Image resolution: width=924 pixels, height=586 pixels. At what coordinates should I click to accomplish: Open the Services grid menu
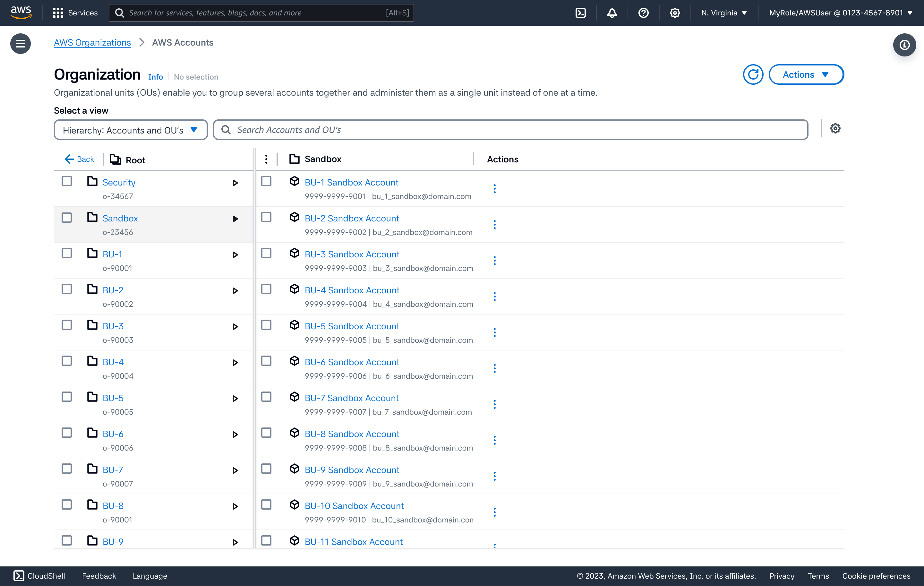[x=58, y=13]
